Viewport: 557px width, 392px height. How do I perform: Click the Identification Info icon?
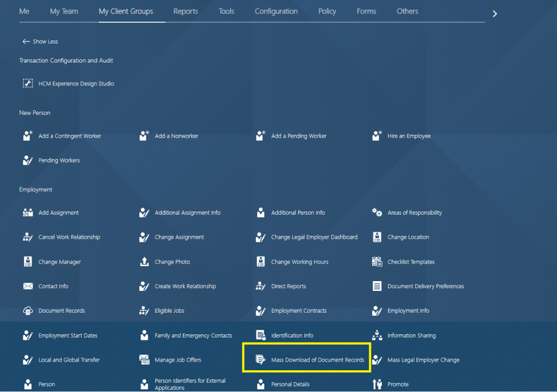tap(261, 335)
